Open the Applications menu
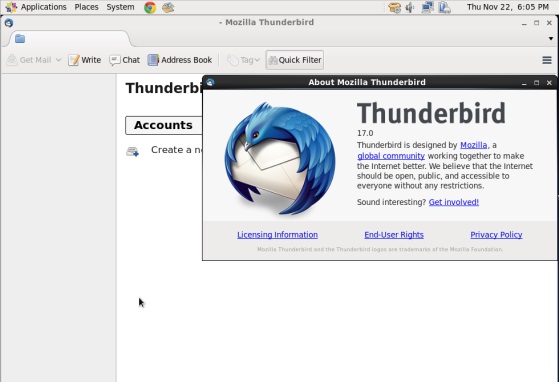The image size is (559, 382). [37, 7]
